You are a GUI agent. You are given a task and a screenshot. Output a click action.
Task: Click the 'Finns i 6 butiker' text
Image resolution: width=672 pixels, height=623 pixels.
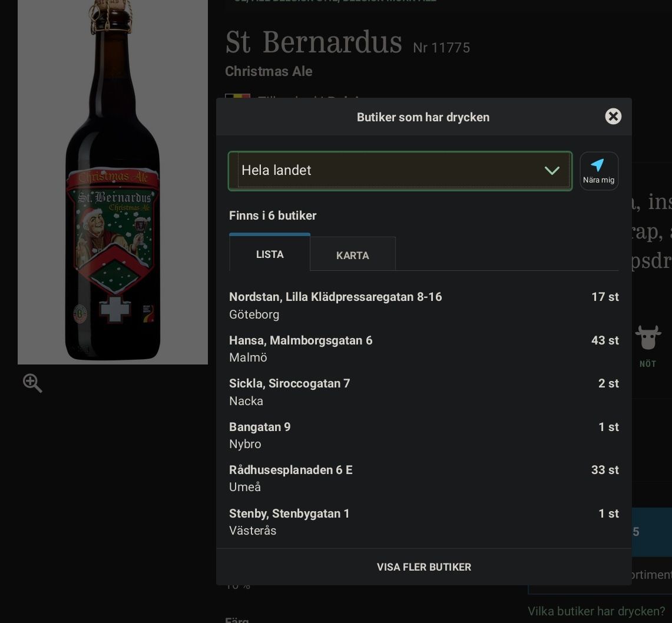click(x=273, y=215)
